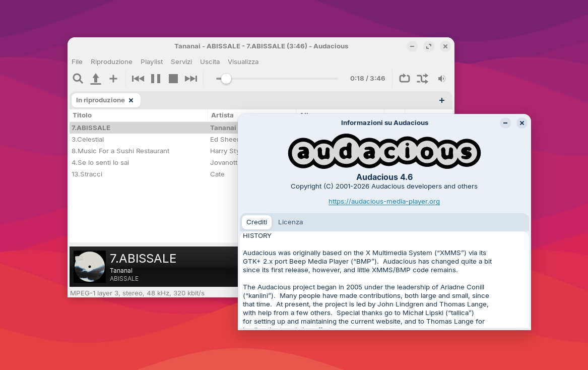This screenshot has height=370, width=588.
Task: Skip to the previous track
Action: 138,79
